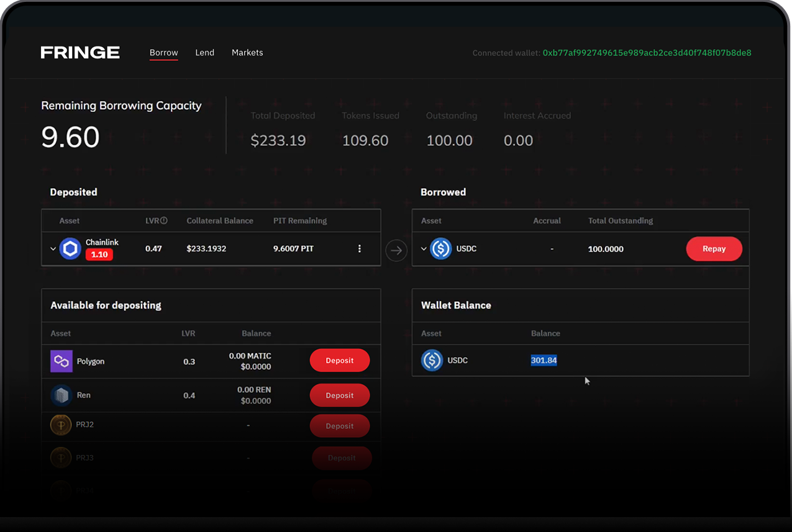Image resolution: width=792 pixels, height=532 pixels.
Task: Open the Markets tab
Action: click(x=247, y=53)
